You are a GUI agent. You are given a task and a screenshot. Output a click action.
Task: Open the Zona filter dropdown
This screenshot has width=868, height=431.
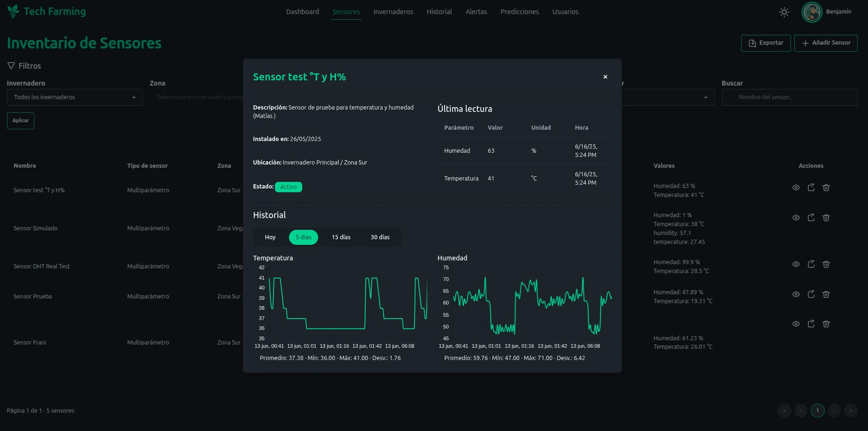[197, 97]
